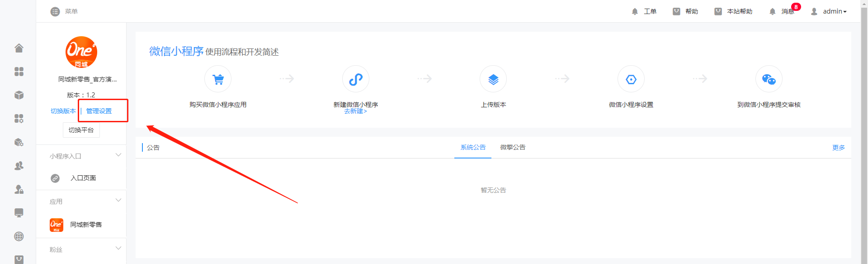Select the WeChat icon for 提交审核
868x264 pixels.
769,79
